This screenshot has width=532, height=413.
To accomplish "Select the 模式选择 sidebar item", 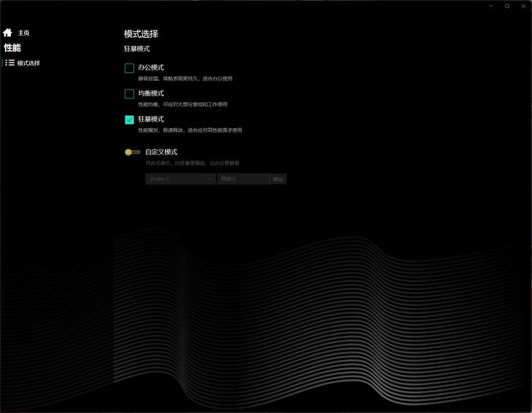I will coord(28,63).
